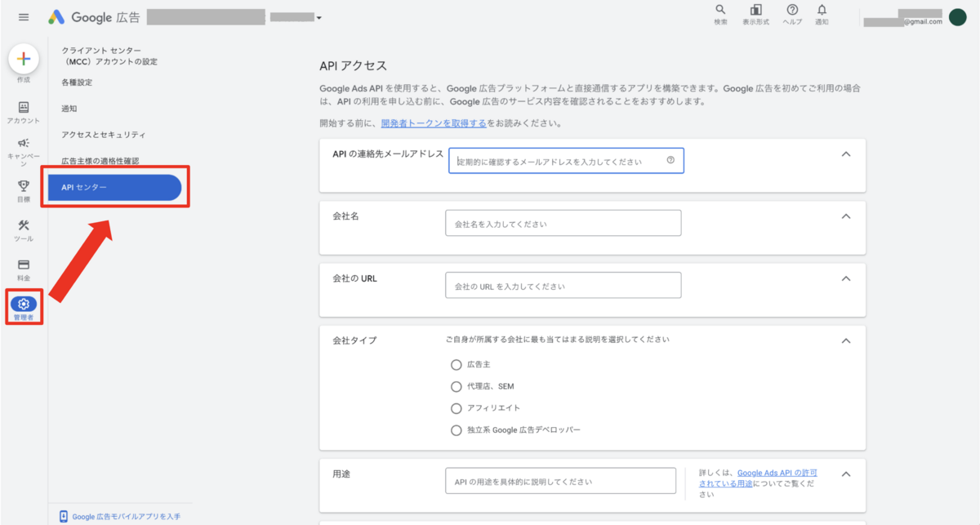The width and height of the screenshot is (980, 525).
Task: Select the 代理店、SEM radio button
Action: tap(456, 386)
